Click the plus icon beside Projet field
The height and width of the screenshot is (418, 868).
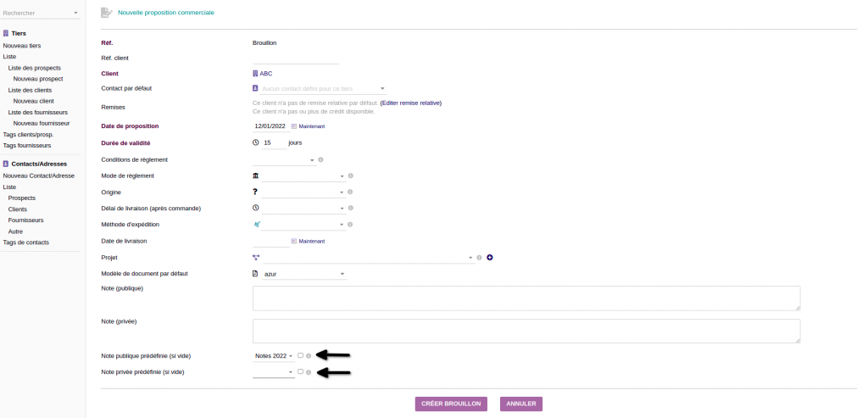(490, 258)
